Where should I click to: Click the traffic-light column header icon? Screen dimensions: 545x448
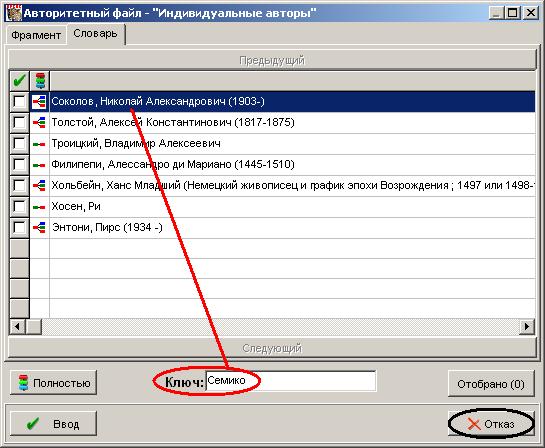(40, 81)
